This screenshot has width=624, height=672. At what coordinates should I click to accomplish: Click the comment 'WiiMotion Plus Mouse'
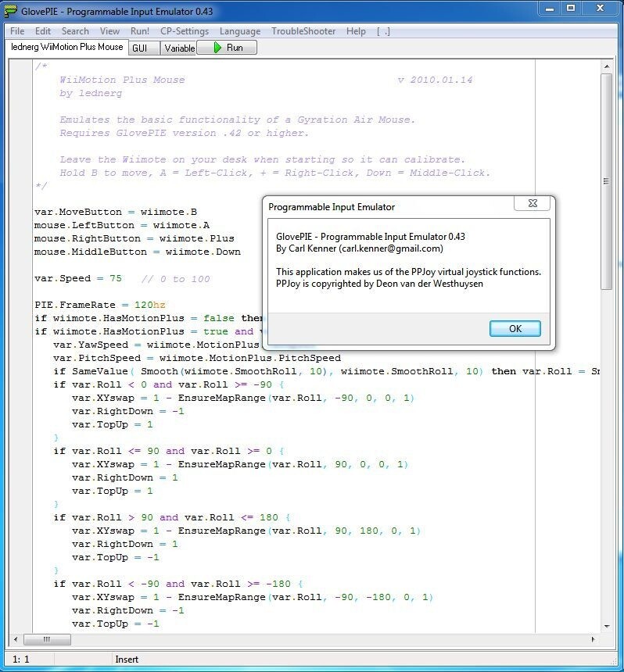pos(122,80)
